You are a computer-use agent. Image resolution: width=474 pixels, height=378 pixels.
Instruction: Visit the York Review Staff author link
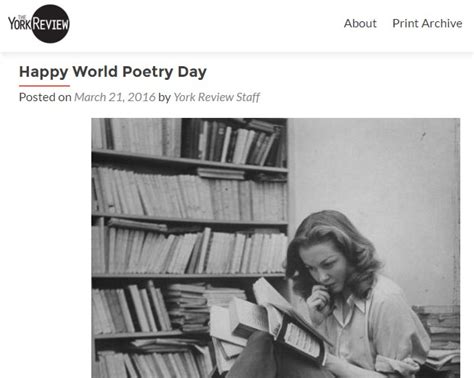coord(217,97)
